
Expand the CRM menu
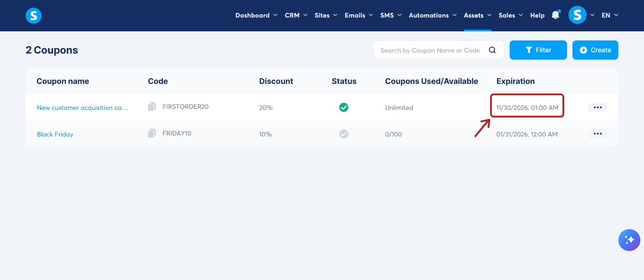(x=296, y=15)
